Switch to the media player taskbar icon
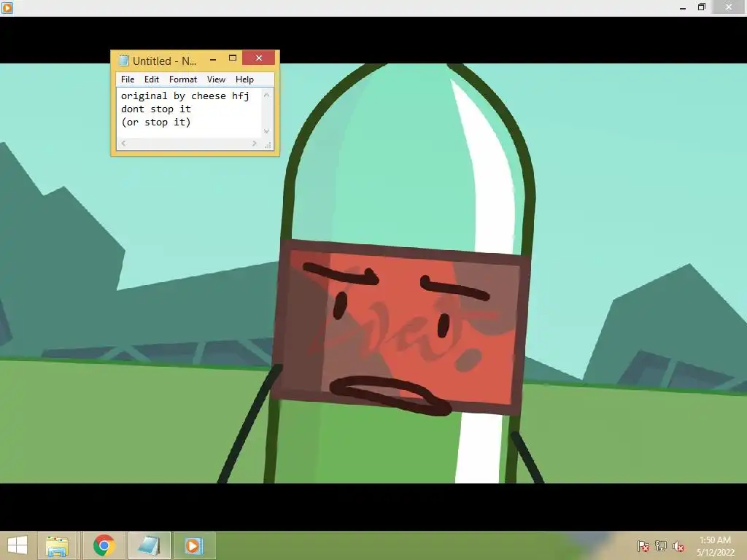 point(194,545)
